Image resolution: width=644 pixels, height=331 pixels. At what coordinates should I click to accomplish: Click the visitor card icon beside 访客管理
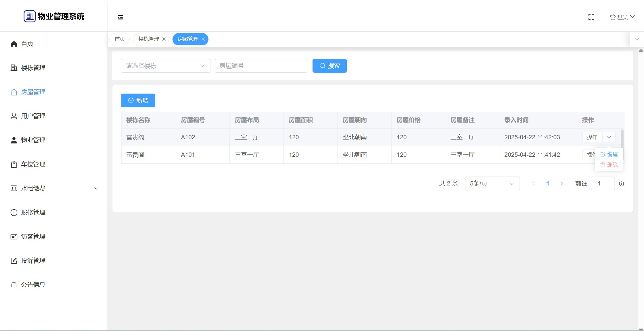[x=14, y=237]
